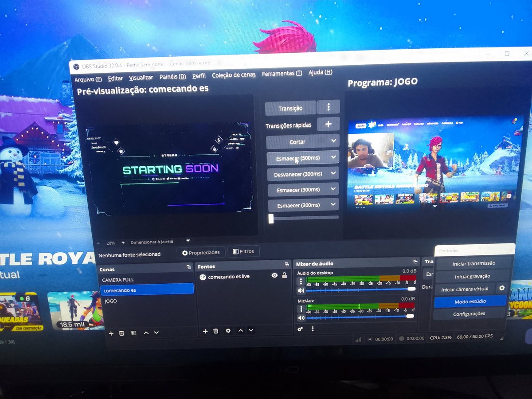
Task: Expand the Cortar quick transition dropdown arrow
Action: pyautogui.click(x=333, y=141)
